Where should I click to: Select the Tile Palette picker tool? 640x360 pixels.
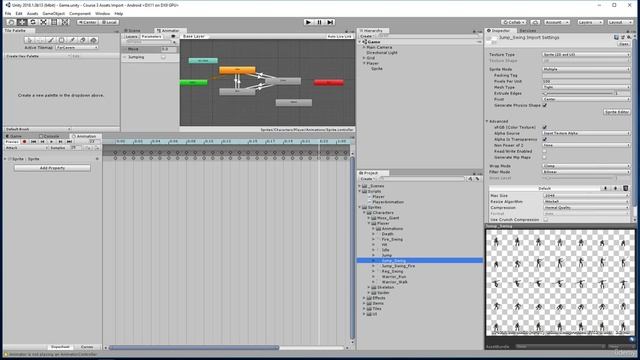[x=72, y=40]
